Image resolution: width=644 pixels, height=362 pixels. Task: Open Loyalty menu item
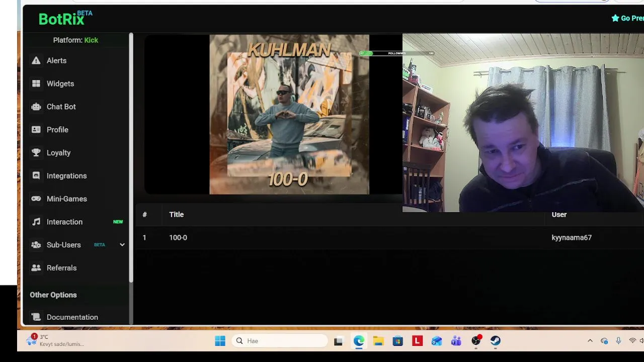(59, 153)
